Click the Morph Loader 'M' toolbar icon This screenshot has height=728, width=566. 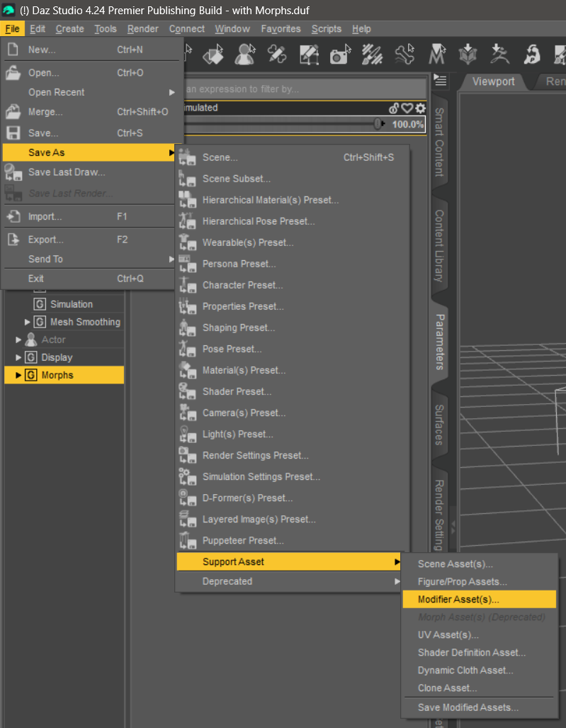coord(437,55)
